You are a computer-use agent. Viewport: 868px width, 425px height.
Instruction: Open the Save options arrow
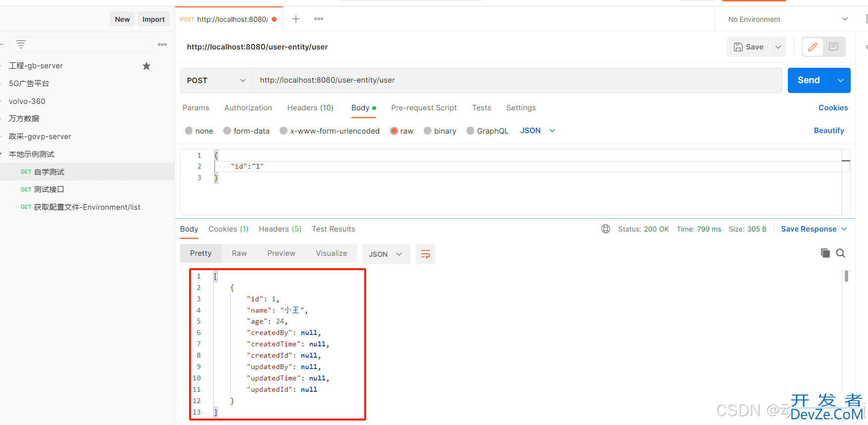coord(778,47)
